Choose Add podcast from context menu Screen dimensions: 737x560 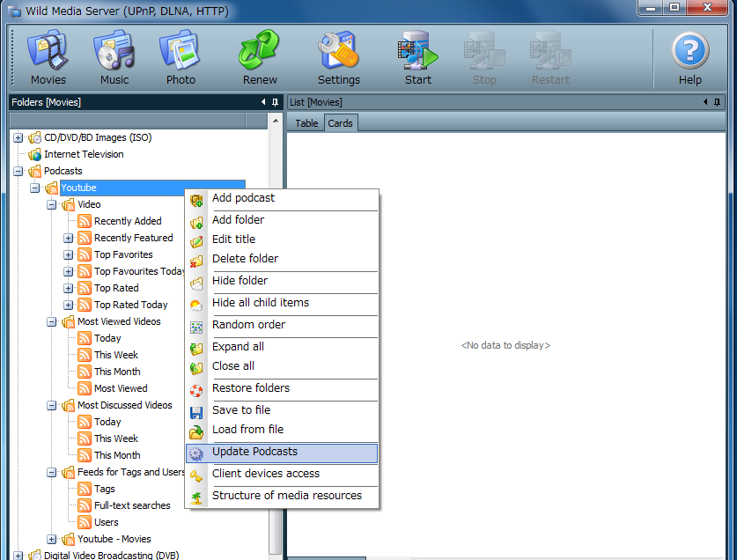click(282, 198)
